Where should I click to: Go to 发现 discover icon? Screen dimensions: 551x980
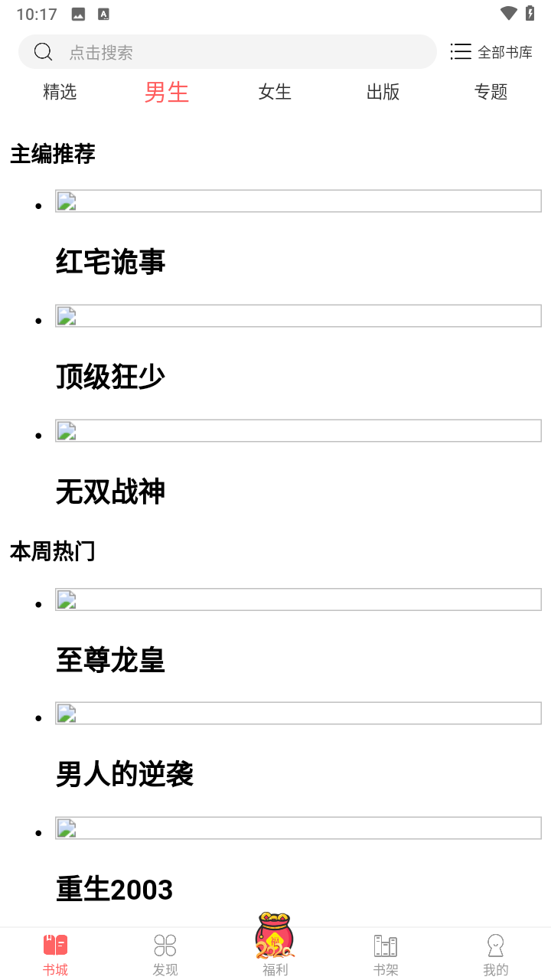(x=165, y=946)
